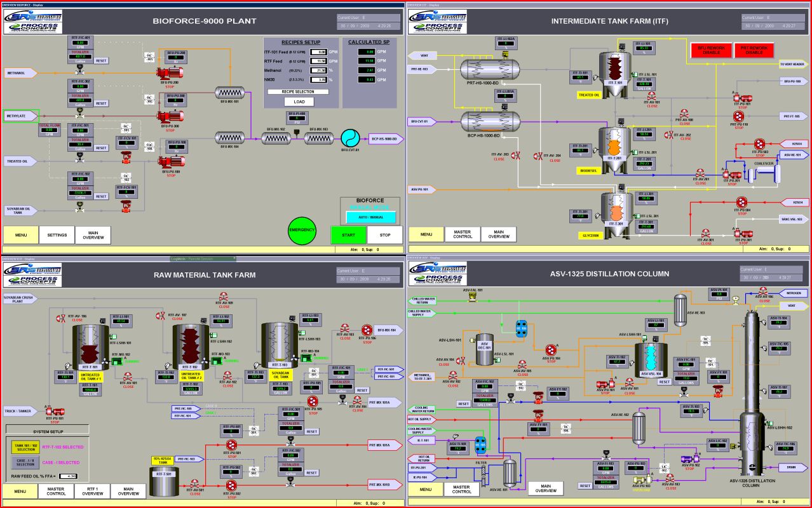The height and width of the screenshot is (508, 812).
Task: Click the LOAD recipe button
Action: (x=299, y=102)
